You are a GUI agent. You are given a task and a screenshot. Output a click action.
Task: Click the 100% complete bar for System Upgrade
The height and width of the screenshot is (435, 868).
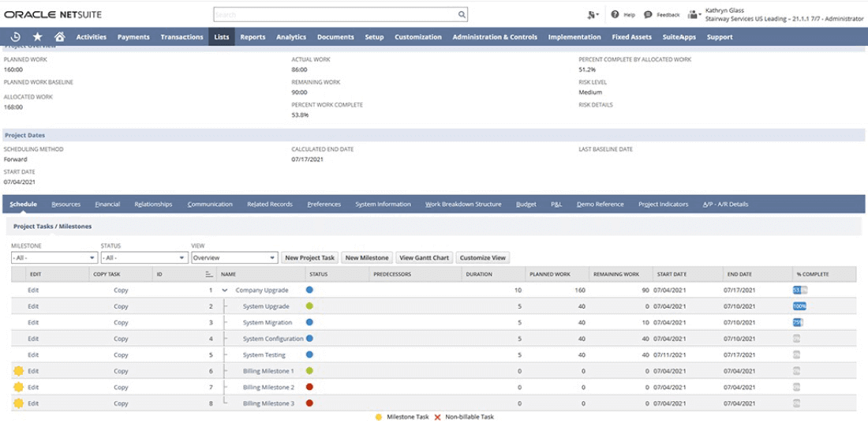[x=799, y=306]
